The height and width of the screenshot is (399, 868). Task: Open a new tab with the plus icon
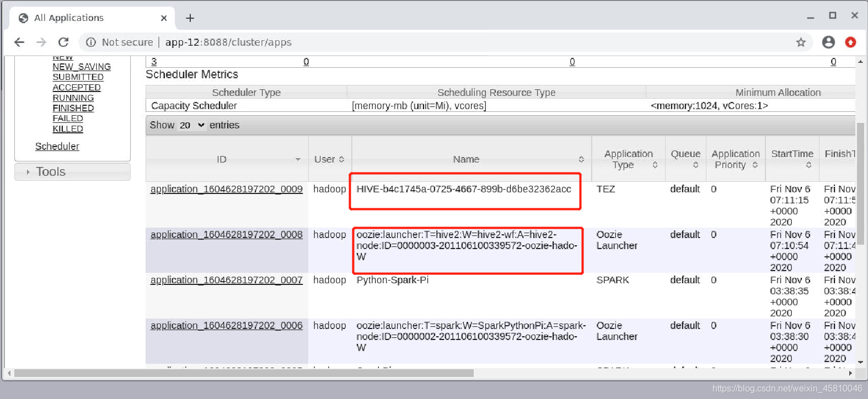click(x=190, y=18)
